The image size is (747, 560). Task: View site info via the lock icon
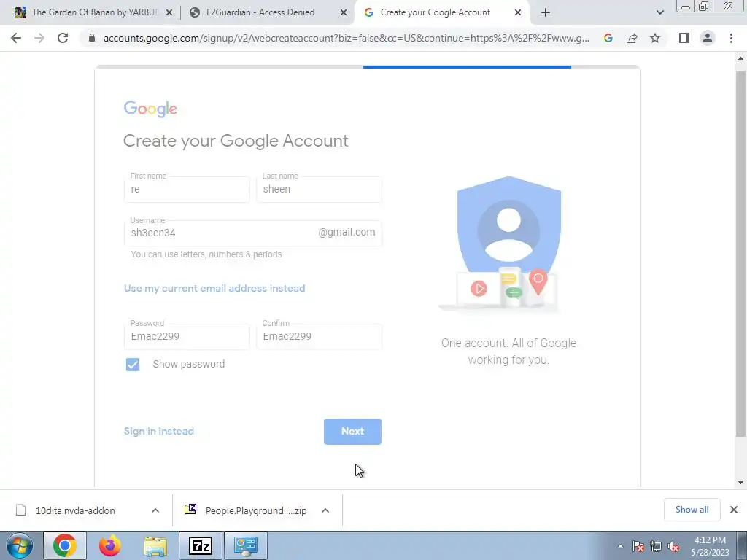[92, 38]
